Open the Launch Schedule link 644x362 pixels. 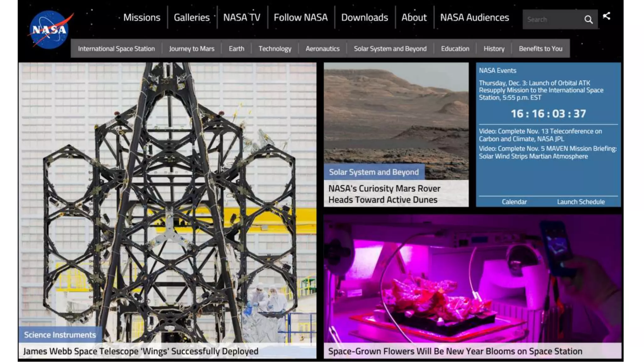pyautogui.click(x=580, y=202)
